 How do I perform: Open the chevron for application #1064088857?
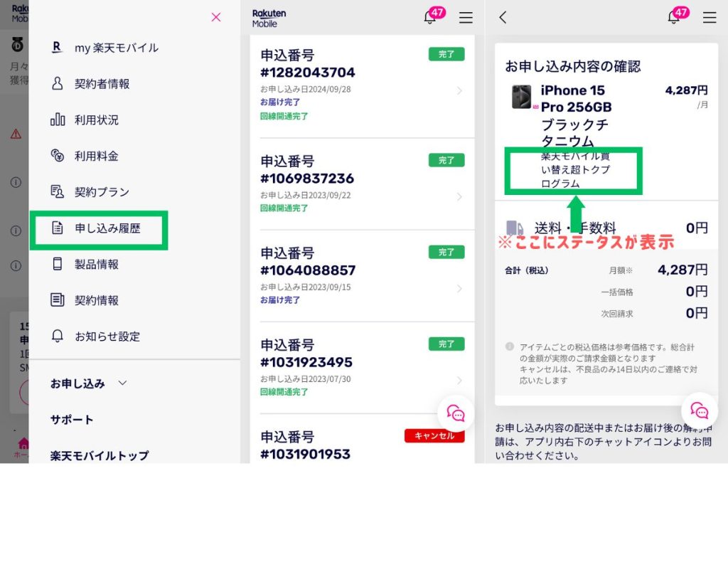coord(459,289)
